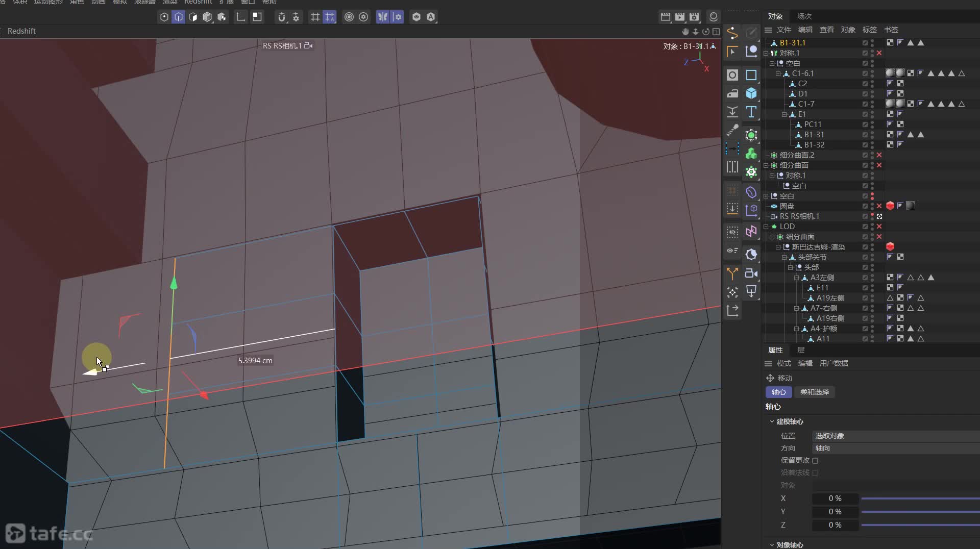Image resolution: width=980 pixels, height=549 pixels.
Task: Enable soft selection concentric circle icon
Action: coord(349,17)
